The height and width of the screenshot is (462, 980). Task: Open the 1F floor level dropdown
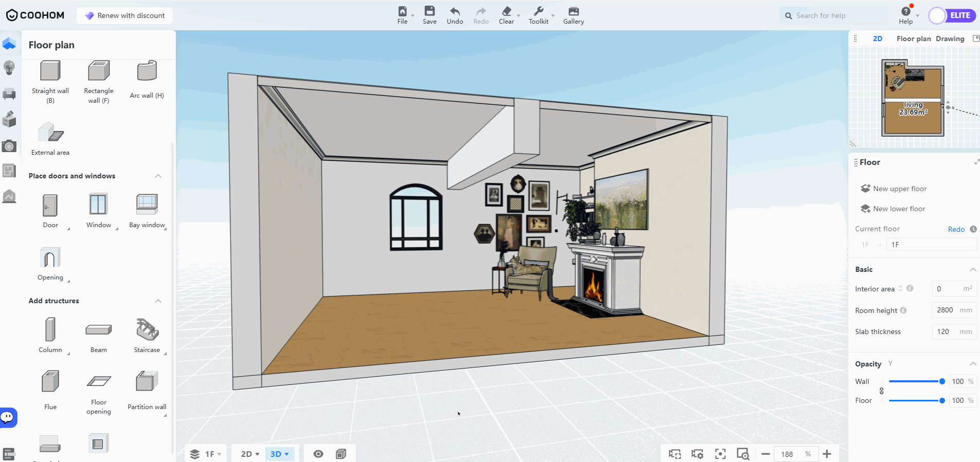coord(206,454)
